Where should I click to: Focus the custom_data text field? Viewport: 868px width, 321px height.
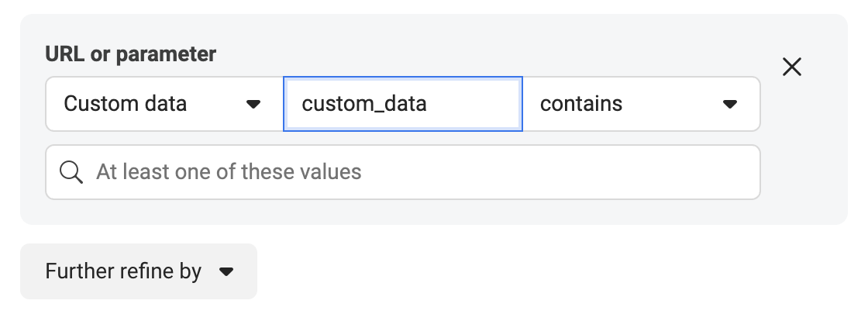(x=402, y=104)
